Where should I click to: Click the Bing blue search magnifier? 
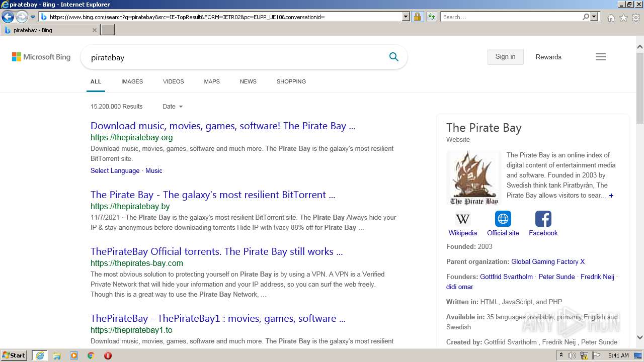click(394, 57)
